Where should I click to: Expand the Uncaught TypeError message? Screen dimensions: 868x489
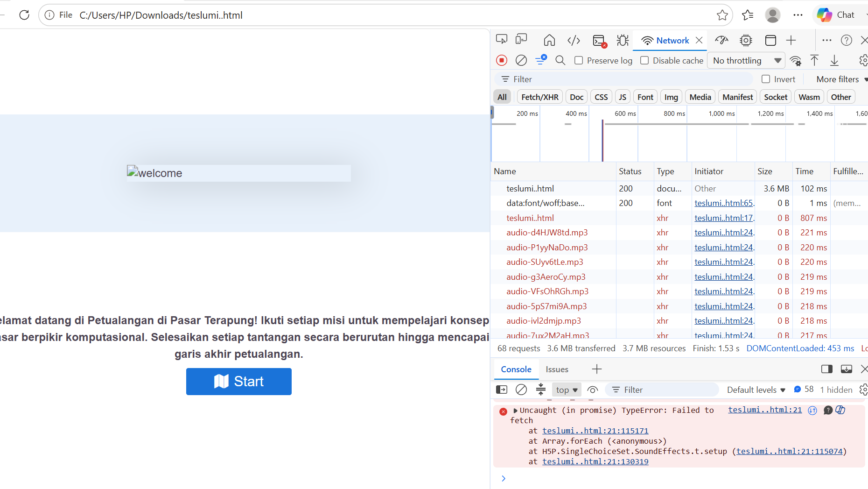516,411
